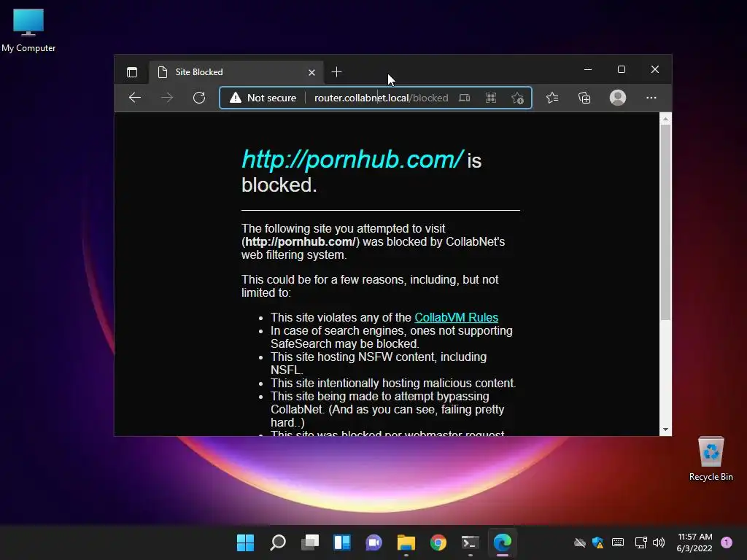Open Windows Security tray icon

pyautogui.click(x=598, y=542)
